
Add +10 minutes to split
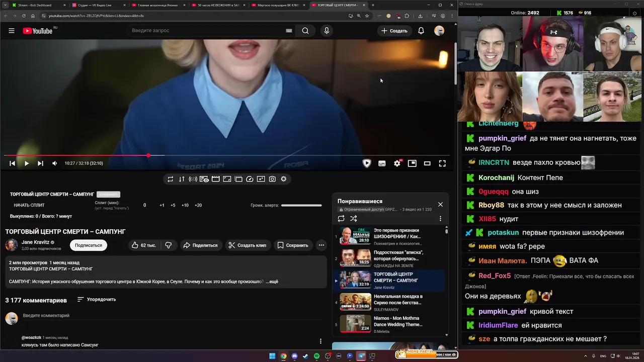click(185, 205)
